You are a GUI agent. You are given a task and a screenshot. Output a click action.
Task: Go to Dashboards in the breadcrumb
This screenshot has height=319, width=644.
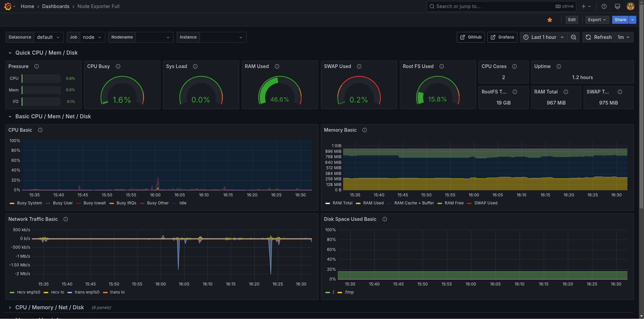(x=56, y=6)
